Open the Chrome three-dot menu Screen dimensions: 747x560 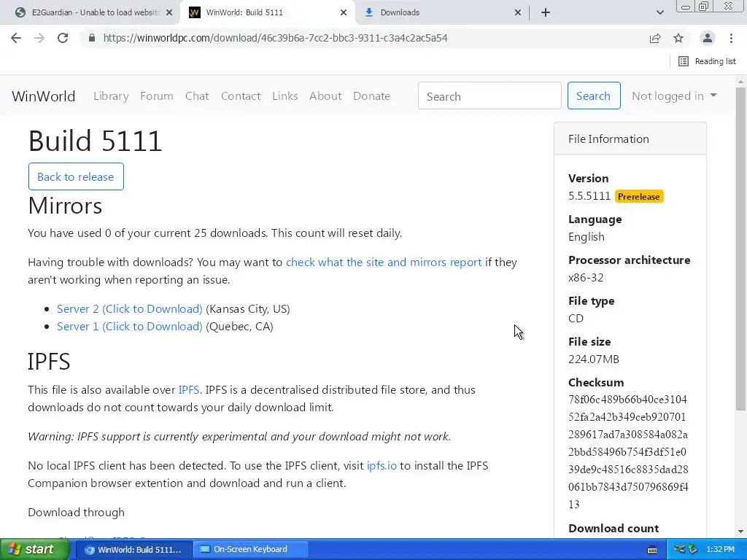731,38
